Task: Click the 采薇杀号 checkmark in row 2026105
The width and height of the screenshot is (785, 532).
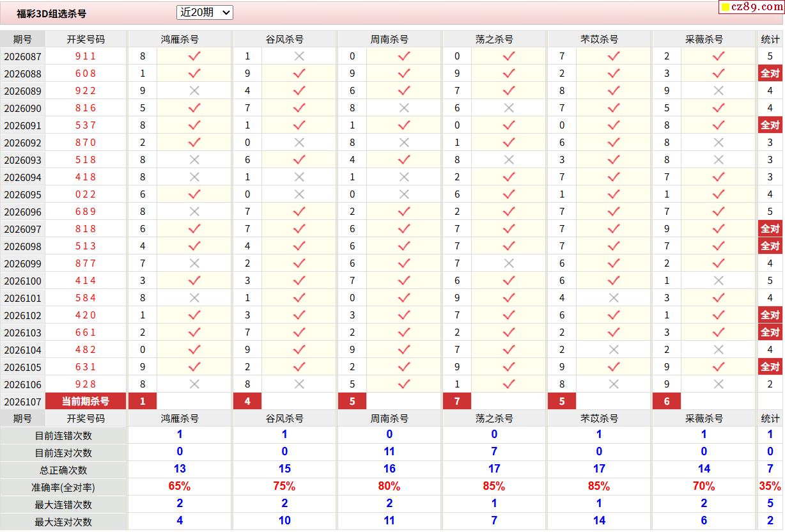Action: coord(719,367)
